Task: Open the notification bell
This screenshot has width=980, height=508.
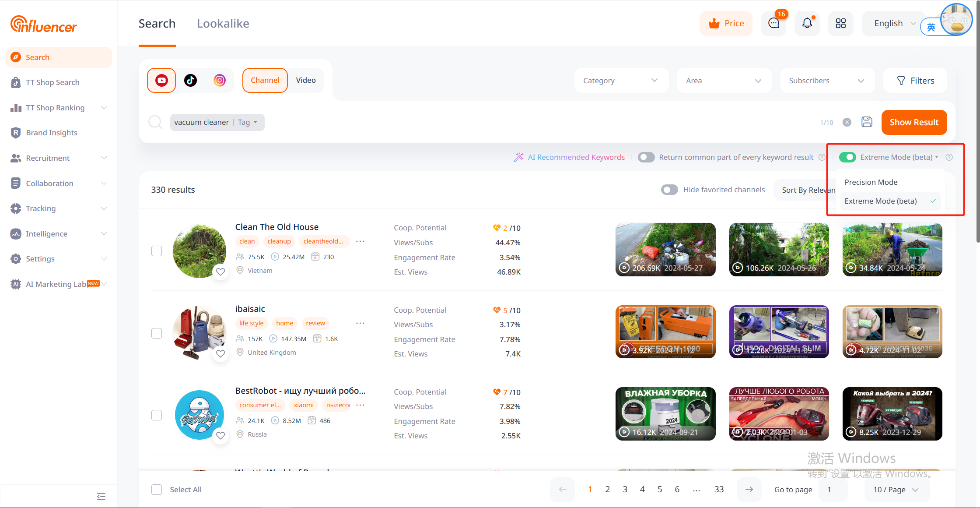Action: click(807, 23)
